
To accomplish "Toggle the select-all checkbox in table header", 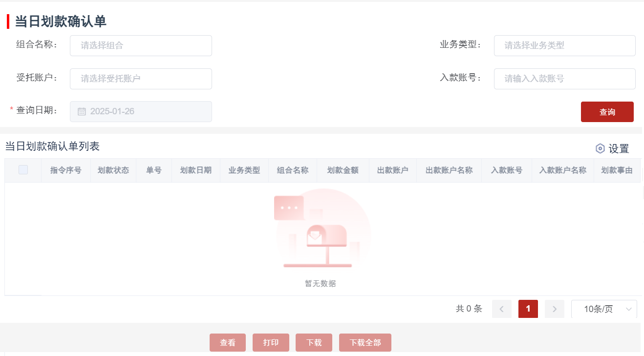I will point(23,170).
